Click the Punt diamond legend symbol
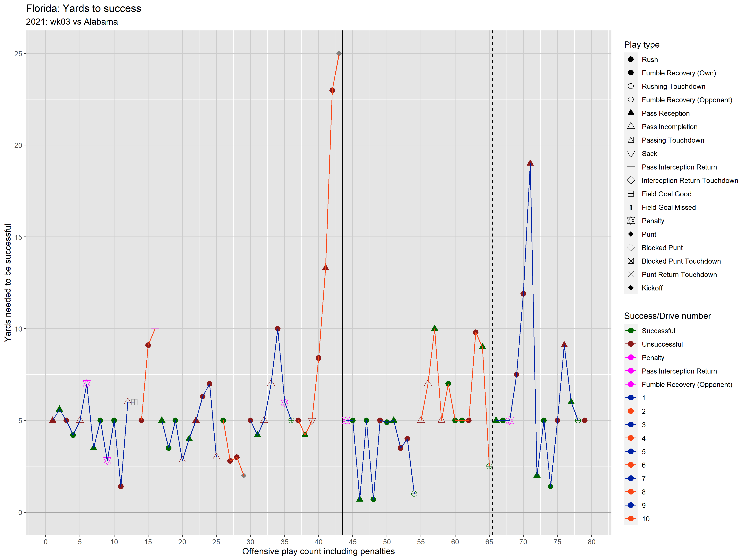Viewport: 747px width, 560px height. (630, 234)
